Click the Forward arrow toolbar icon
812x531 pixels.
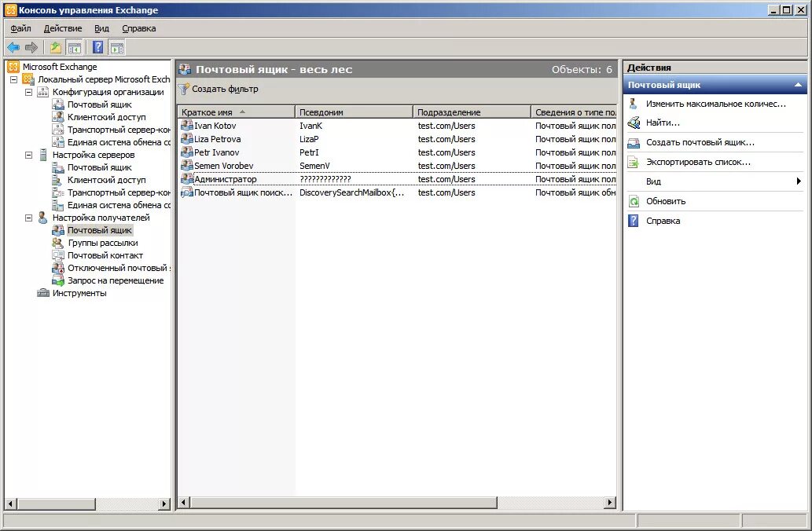(x=31, y=48)
